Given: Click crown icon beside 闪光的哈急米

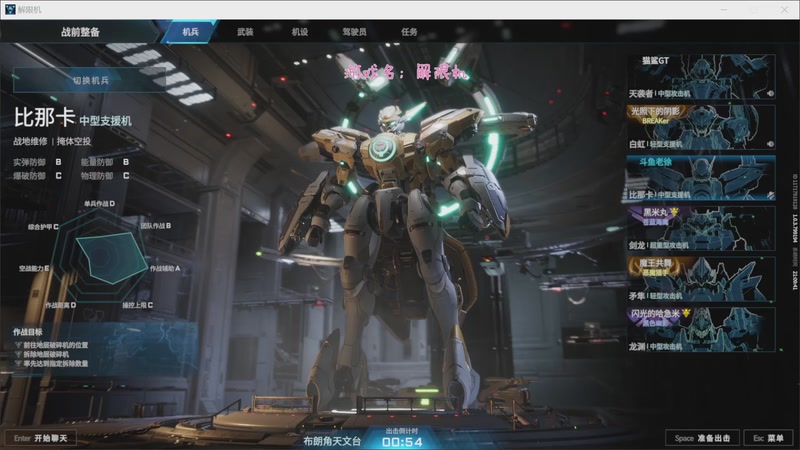Looking at the screenshot, I should click(x=686, y=313).
